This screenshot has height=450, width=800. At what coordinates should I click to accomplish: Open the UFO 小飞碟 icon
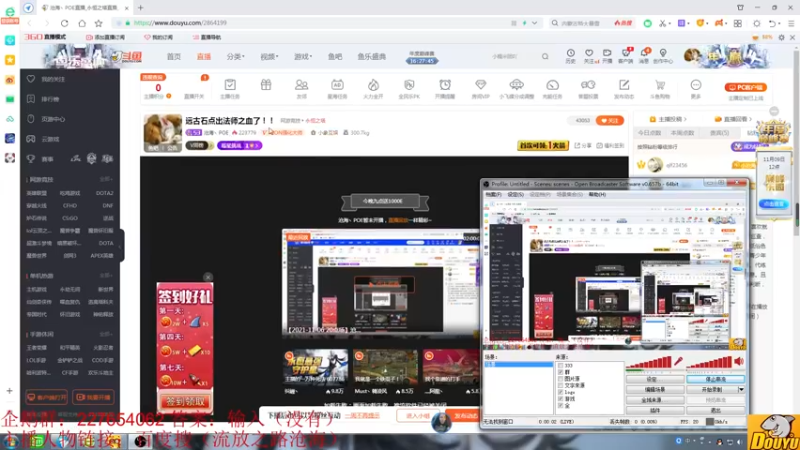[516, 85]
